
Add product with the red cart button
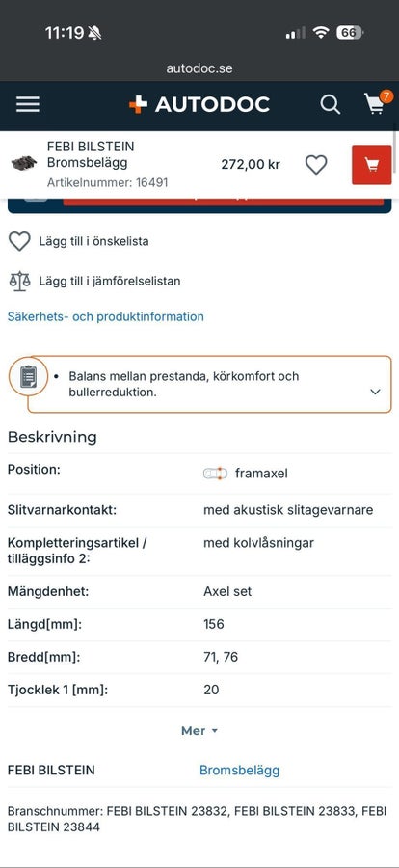(371, 164)
